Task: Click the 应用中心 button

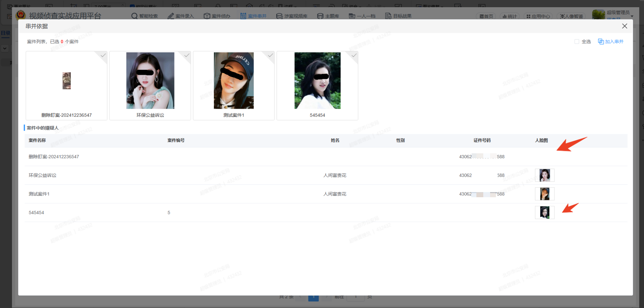Action: coord(538,16)
